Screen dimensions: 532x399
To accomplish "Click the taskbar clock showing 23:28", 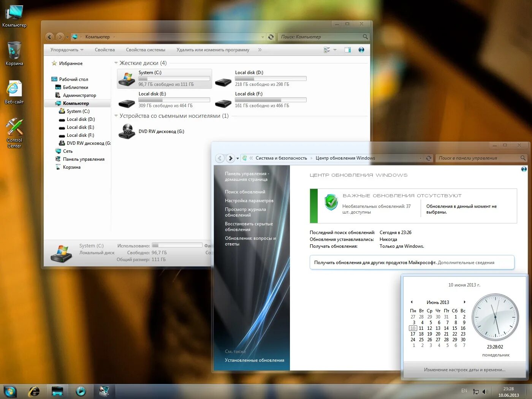I will tap(508, 392).
